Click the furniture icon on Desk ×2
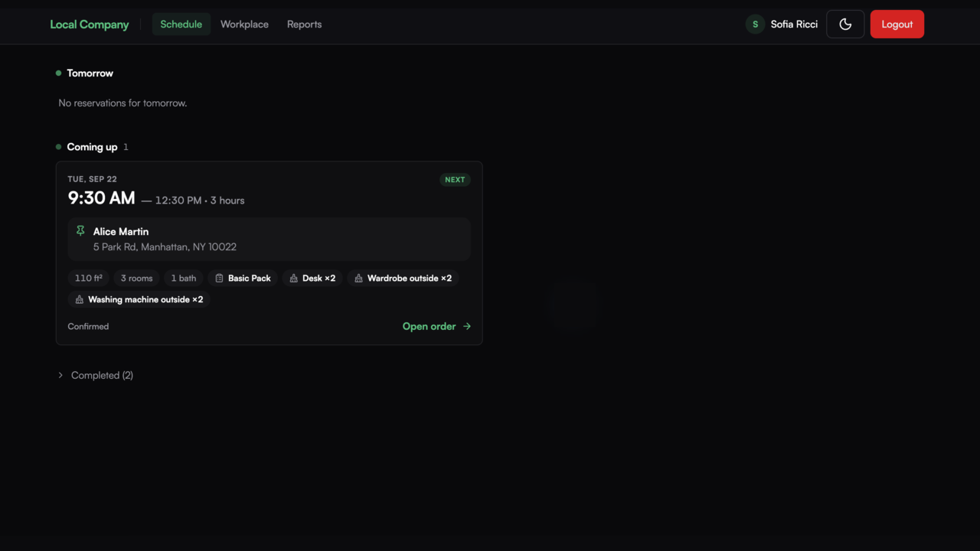 point(293,279)
